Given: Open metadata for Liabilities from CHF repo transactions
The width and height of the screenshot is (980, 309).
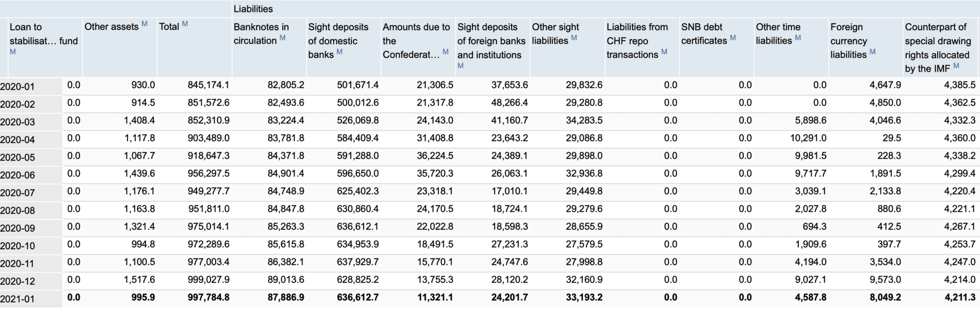Looking at the screenshot, I should pos(664,51).
